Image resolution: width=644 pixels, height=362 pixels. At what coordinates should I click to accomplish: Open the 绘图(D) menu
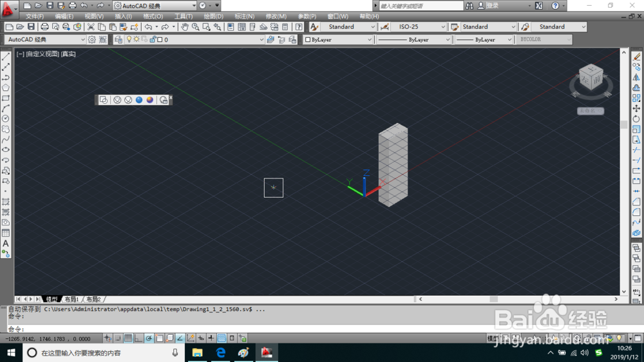pos(214,17)
